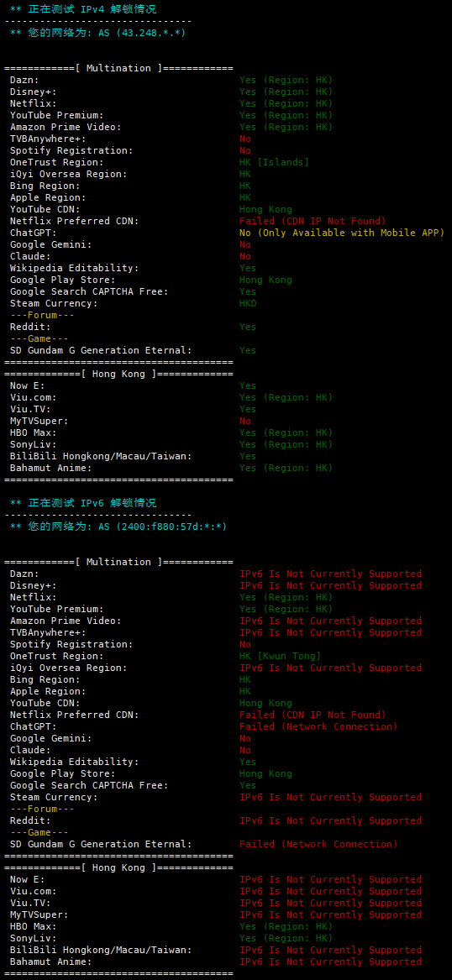Click the IPv4 network AS 43.248 line

[97, 33]
